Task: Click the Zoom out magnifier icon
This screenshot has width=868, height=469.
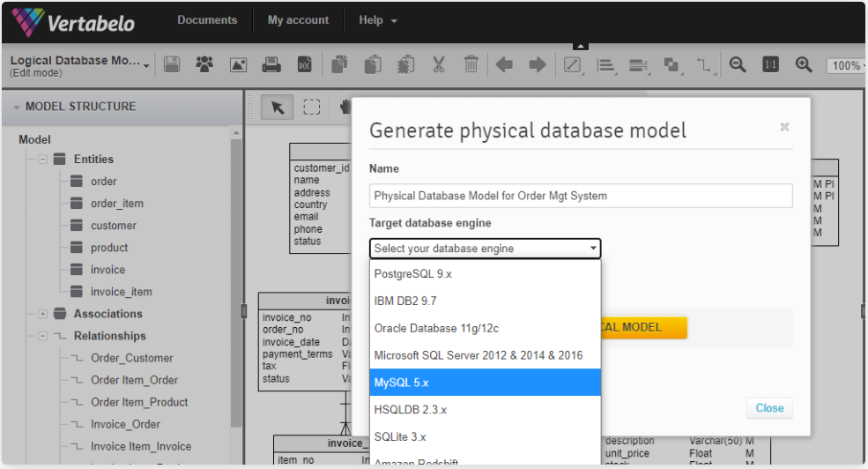Action: click(738, 64)
